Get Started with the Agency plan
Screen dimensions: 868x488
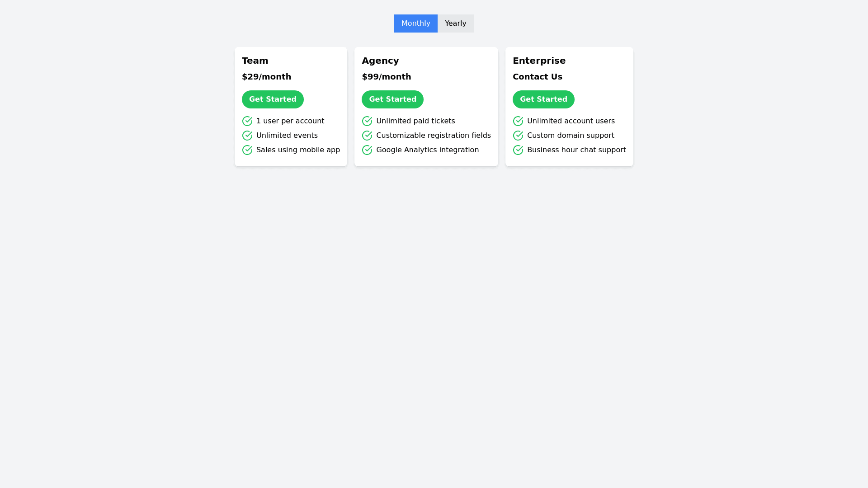click(392, 99)
